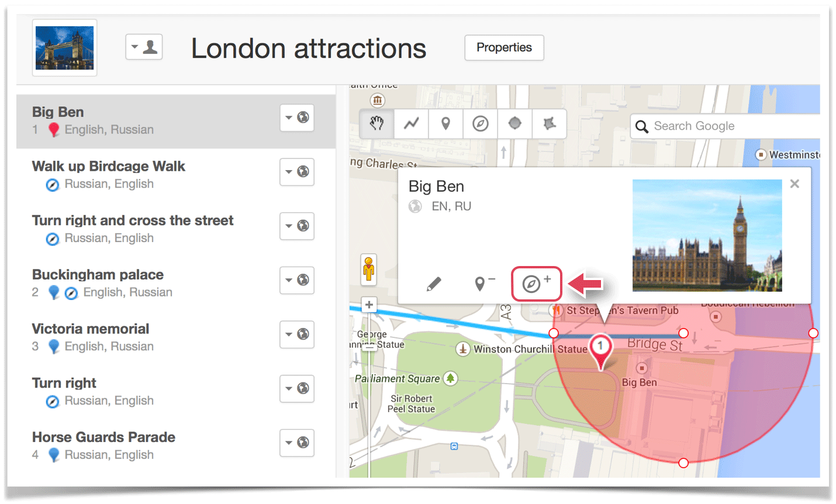Image resolution: width=836 pixels, height=504 pixels.
Task: Open globe dropdown for Victoria memorial
Action: 297,334
